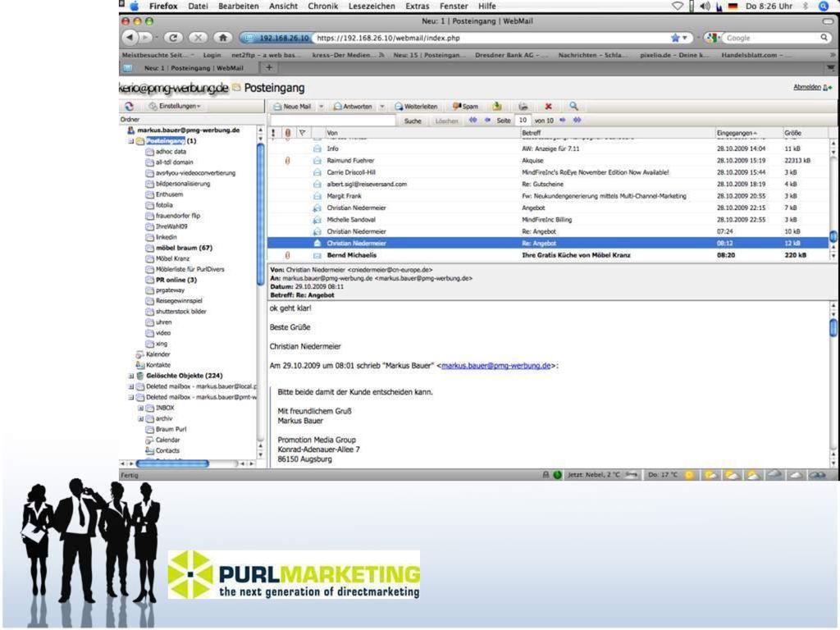The width and height of the screenshot is (840, 630).
Task: Open the Dresdner Bank AG bookmark
Action: tap(510, 55)
